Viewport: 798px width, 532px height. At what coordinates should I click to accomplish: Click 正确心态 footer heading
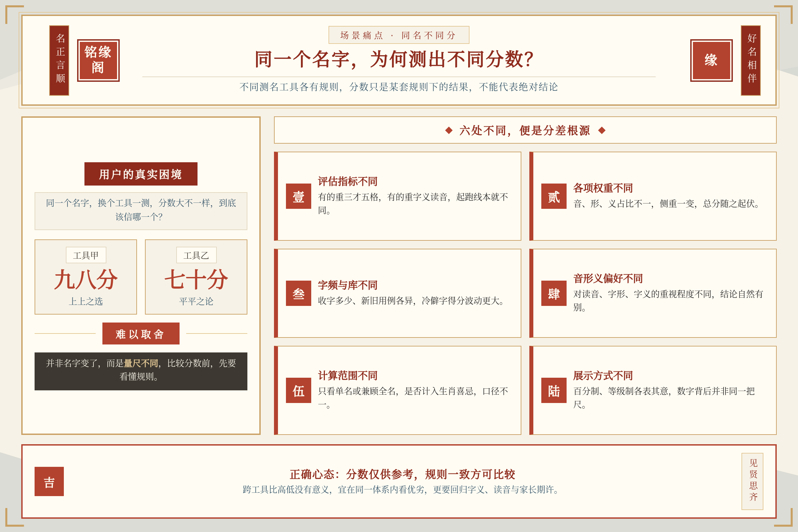tap(402, 474)
